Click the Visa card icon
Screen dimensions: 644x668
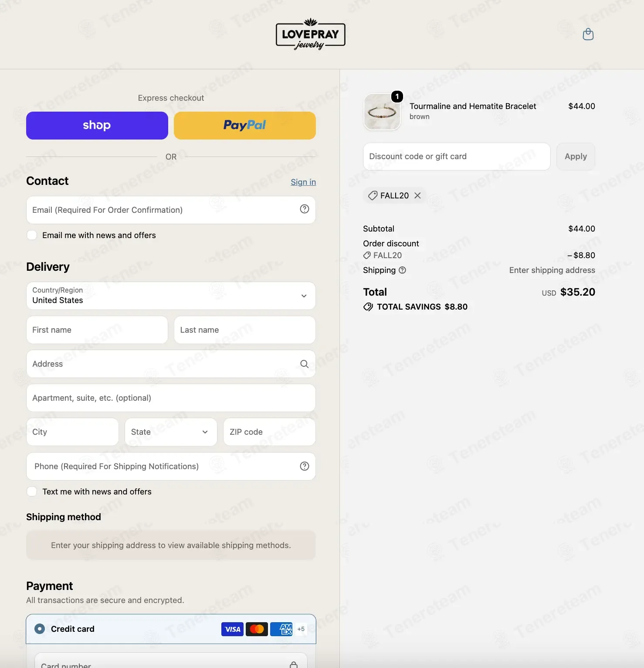(x=232, y=629)
